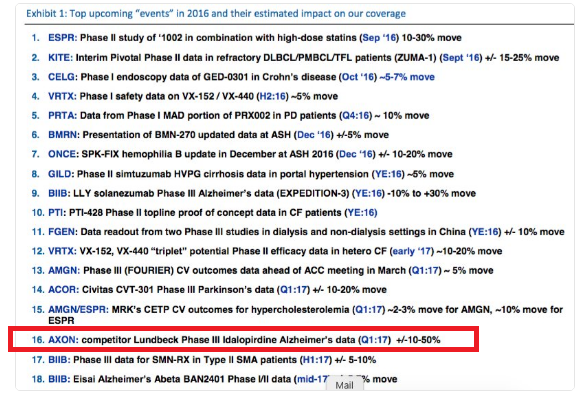This screenshot has width=585, height=406.
Task: Click the Sep '16 date on ESPR row
Action: pos(379,38)
